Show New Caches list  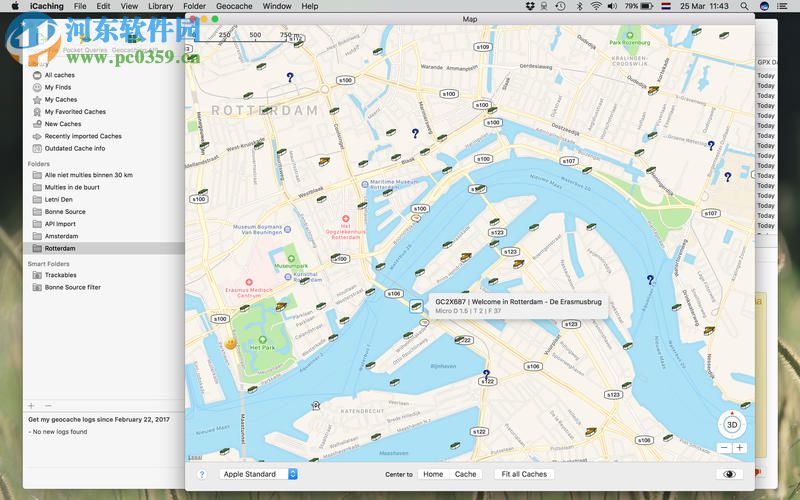coord(63,124)
